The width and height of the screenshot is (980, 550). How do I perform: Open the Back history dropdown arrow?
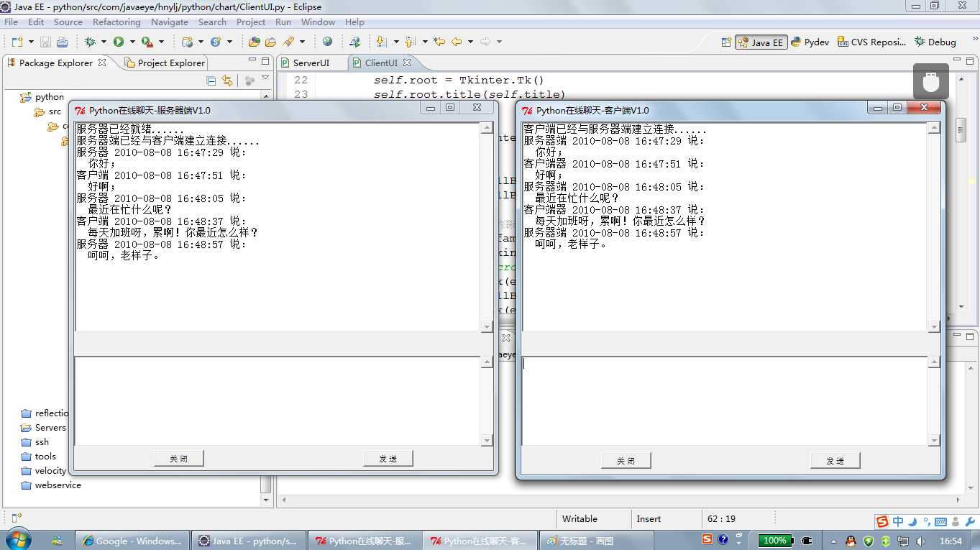(x=470, y=42)
